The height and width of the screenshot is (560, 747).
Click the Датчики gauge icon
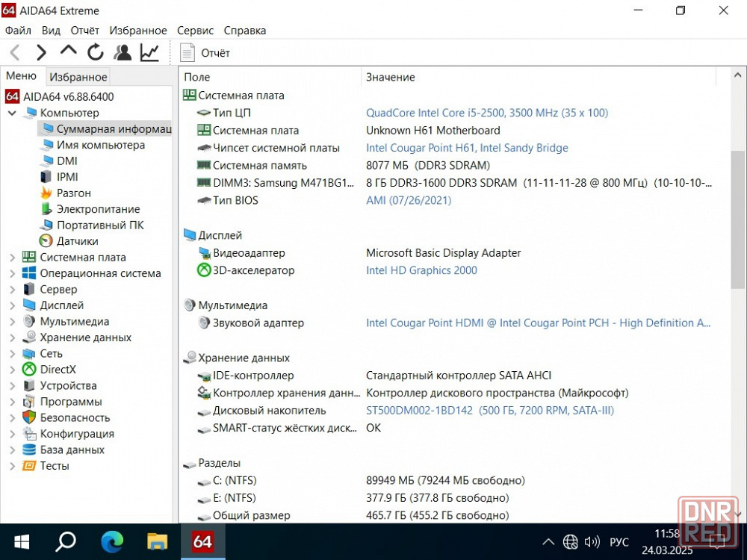[46, 241]
